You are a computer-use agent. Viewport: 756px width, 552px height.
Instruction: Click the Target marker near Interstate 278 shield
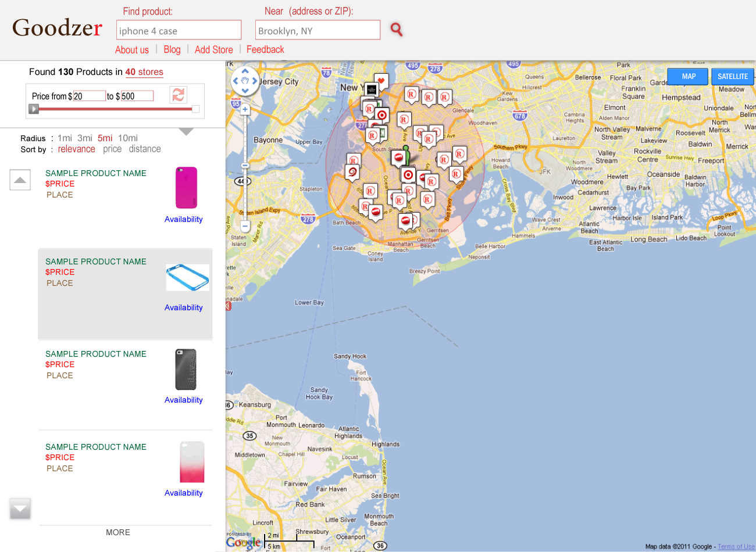382,115
